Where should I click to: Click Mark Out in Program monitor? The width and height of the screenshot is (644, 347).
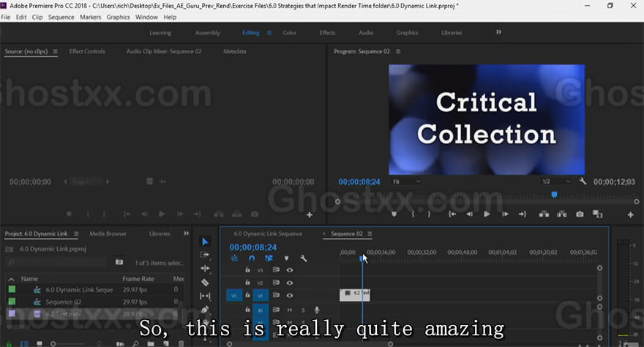429,214
